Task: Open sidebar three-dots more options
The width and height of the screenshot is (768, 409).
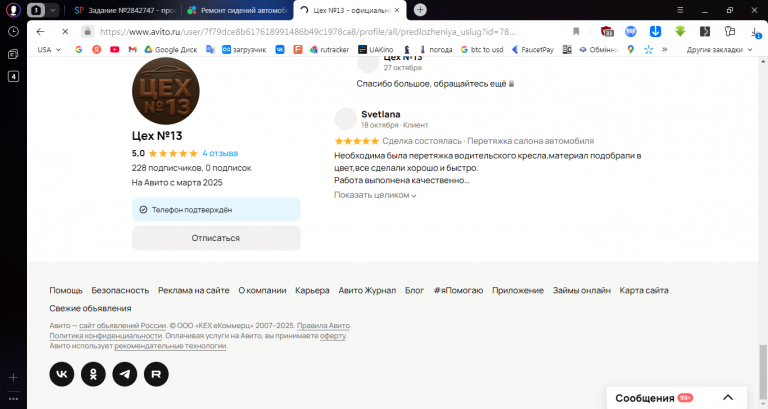Action: point(13,399)
